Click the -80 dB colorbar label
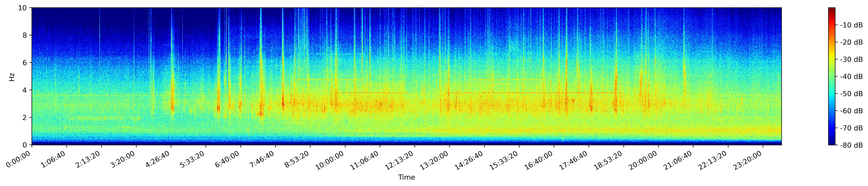 point(851,145)
